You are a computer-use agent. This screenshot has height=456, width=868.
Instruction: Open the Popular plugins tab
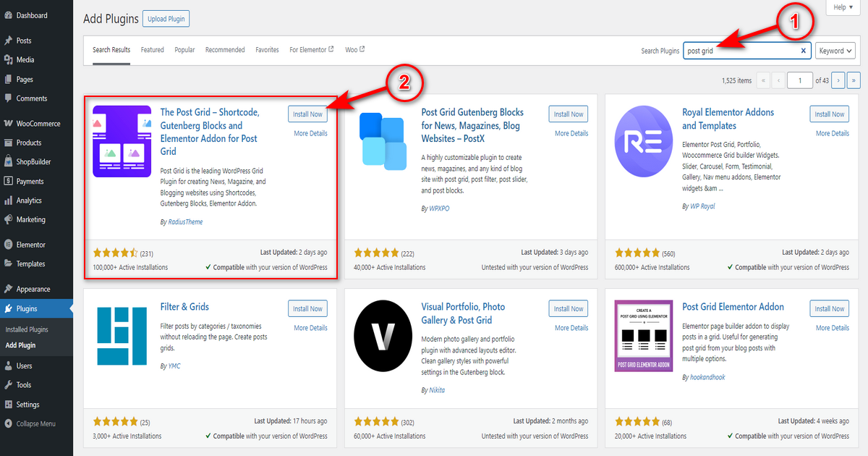click(184, 50)
